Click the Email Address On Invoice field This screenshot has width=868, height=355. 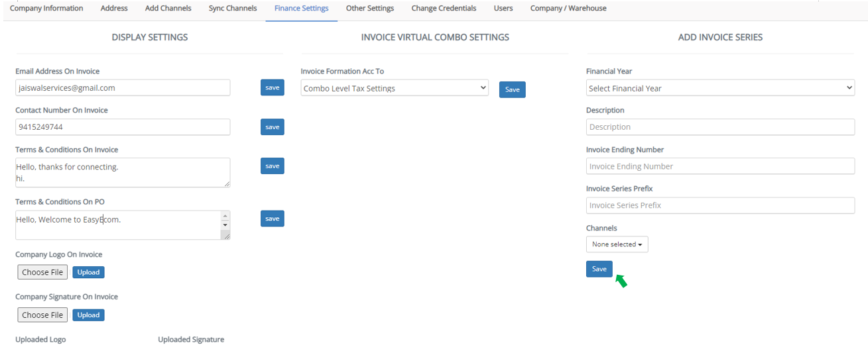pos(123,87)
